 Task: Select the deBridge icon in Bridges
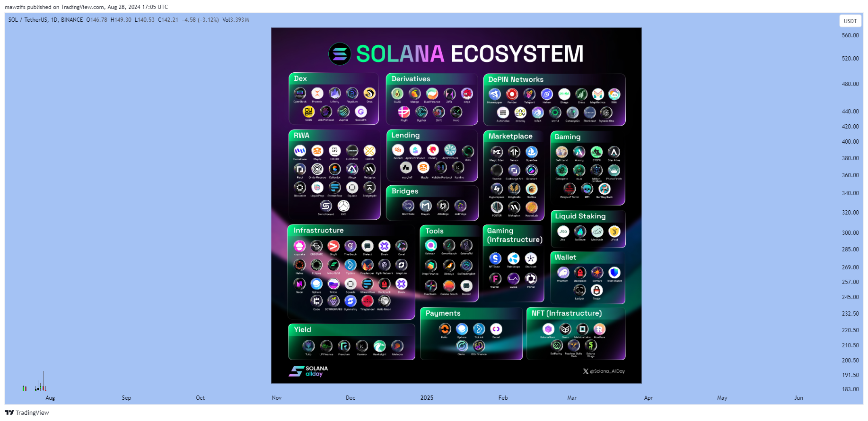click(460, 206)
